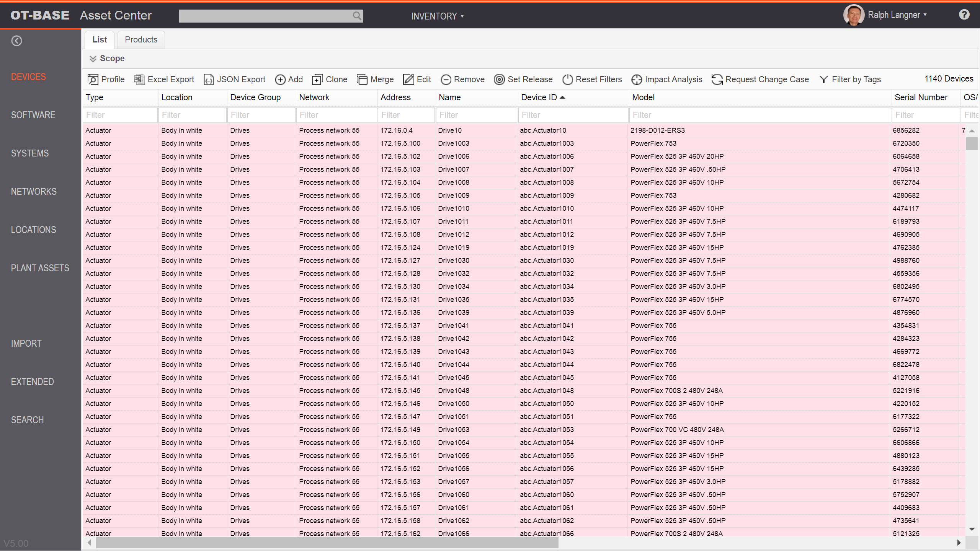Click Set Release in the toolbar
Screen dimensions: 980x551
(x=523, y=79)
